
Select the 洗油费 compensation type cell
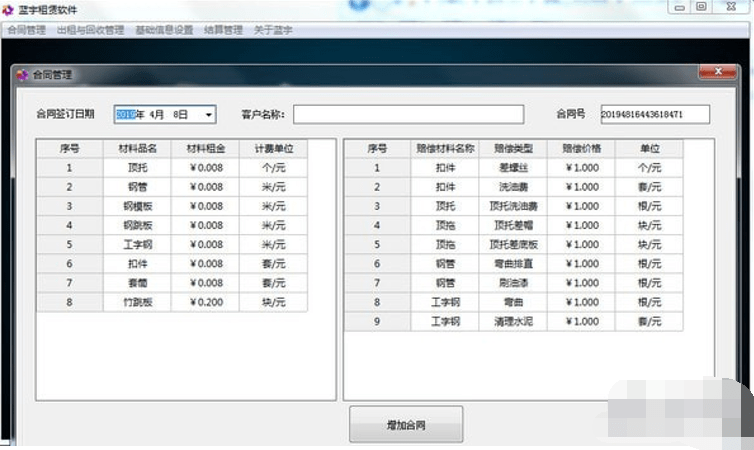tap(513, 187)
